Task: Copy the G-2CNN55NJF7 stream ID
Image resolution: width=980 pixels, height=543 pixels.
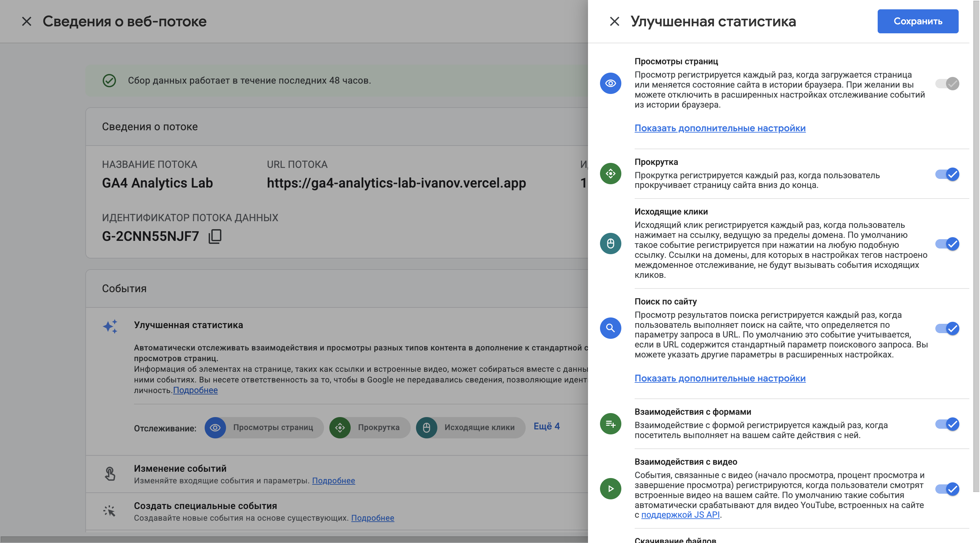Action: [x=215, y=236]
